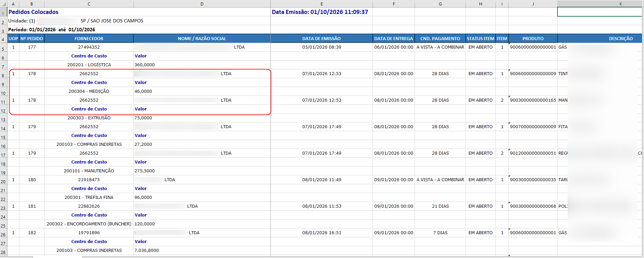Click emission date '08/01/2026 16:51'

click(x=322, y=233)
